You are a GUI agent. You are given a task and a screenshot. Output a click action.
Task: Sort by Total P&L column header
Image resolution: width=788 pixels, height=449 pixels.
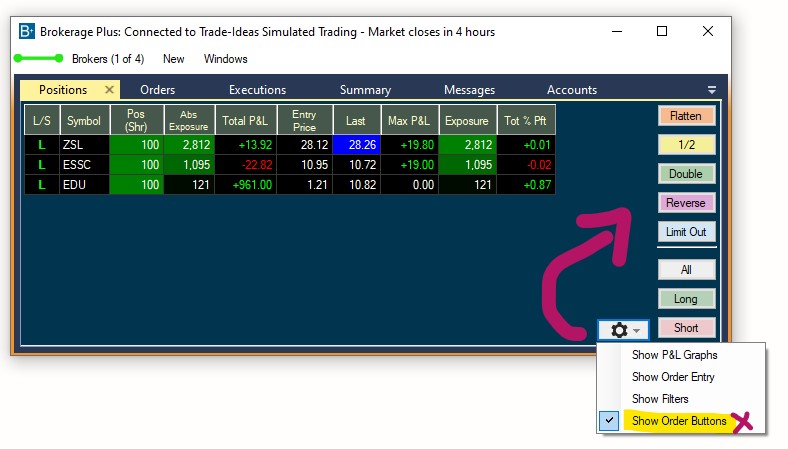(x=247, y=121)
